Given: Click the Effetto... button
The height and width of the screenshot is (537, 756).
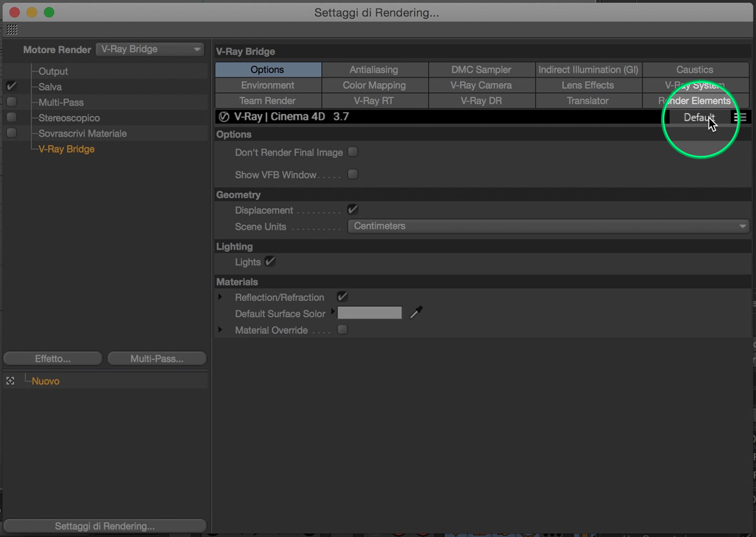Looking at the screenshot, I should (x=53, y=358).
